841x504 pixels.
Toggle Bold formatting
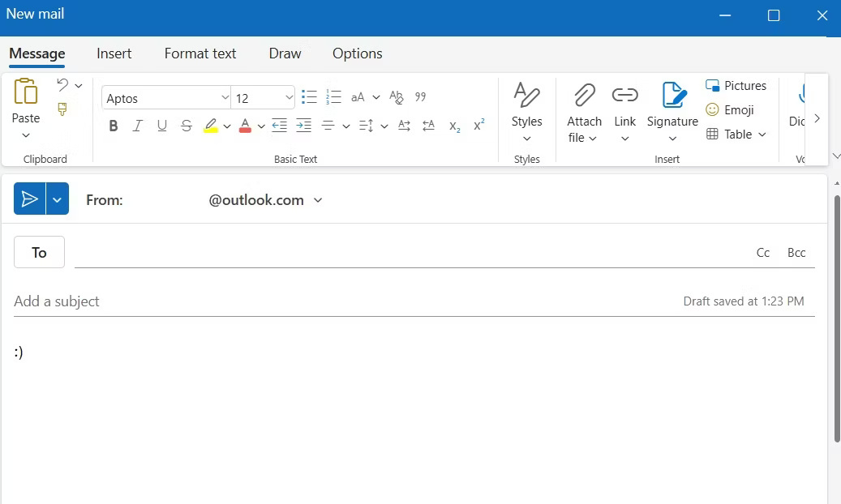point(114,126)
